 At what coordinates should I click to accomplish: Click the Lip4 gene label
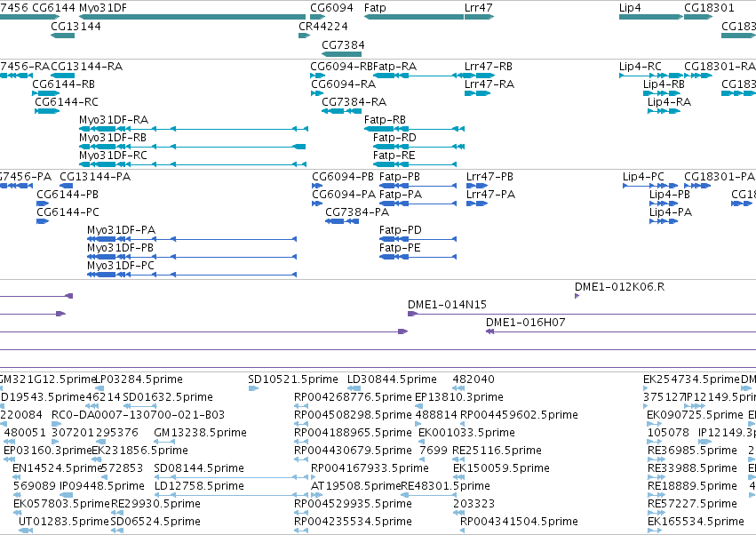point(630,8)
